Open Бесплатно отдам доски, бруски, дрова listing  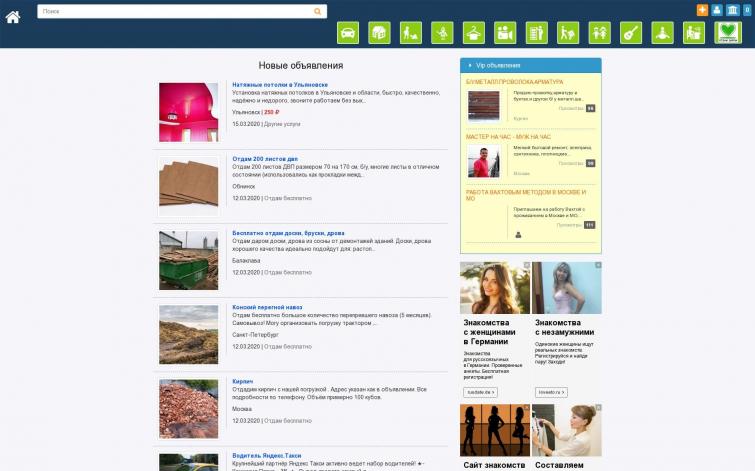[288, 233]
